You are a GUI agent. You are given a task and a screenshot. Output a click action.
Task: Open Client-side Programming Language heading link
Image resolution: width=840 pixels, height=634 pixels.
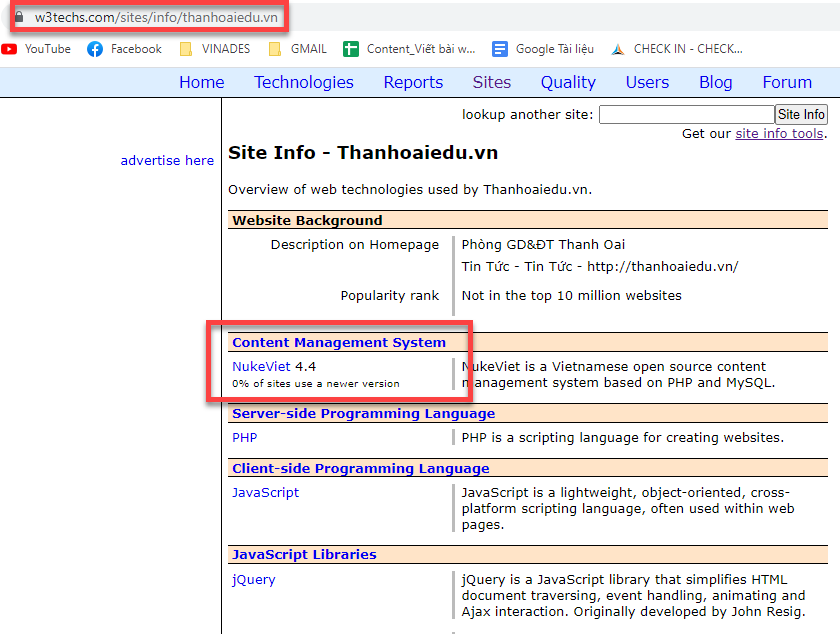click(361, 468)
